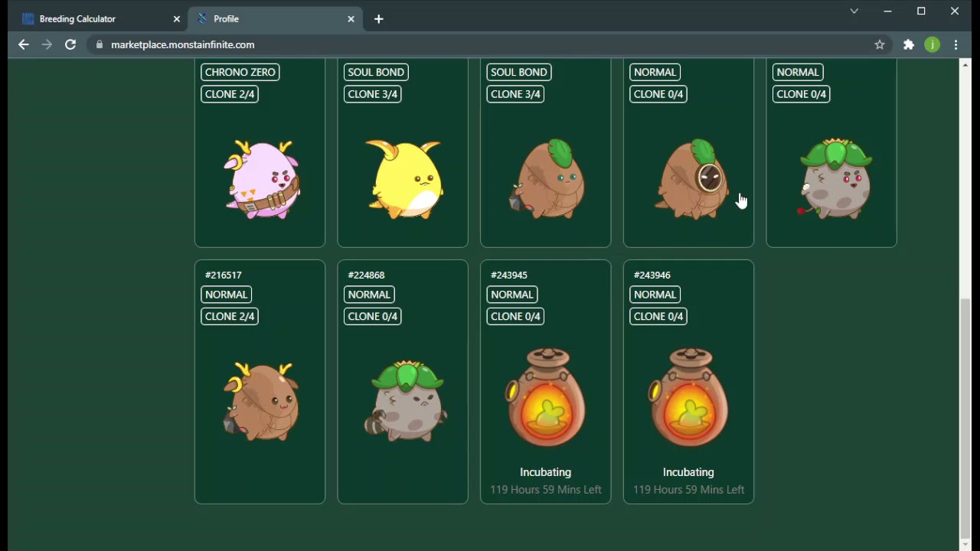980x551 pixels.
Task: Open the tab search dropdown arrow
Action: 854,11
